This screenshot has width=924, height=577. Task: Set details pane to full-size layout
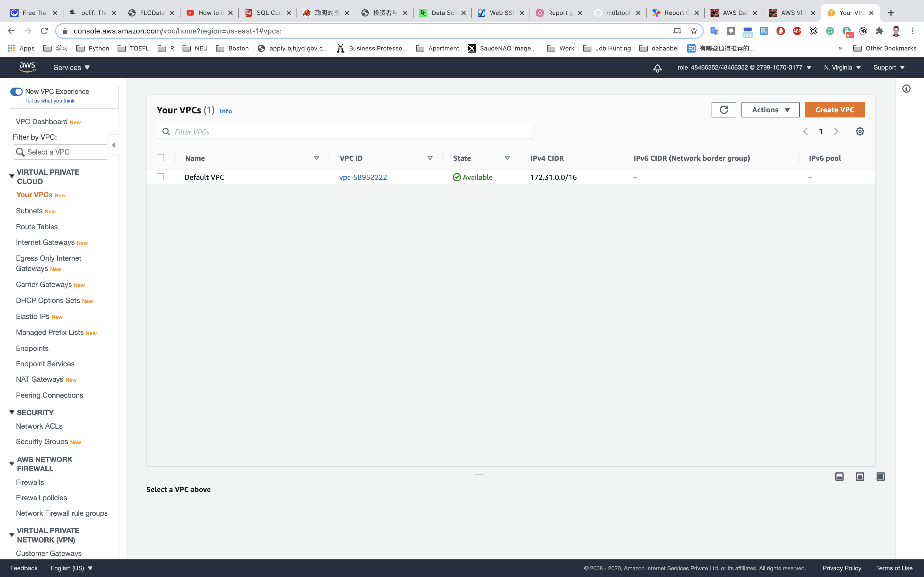pos(880,476)
